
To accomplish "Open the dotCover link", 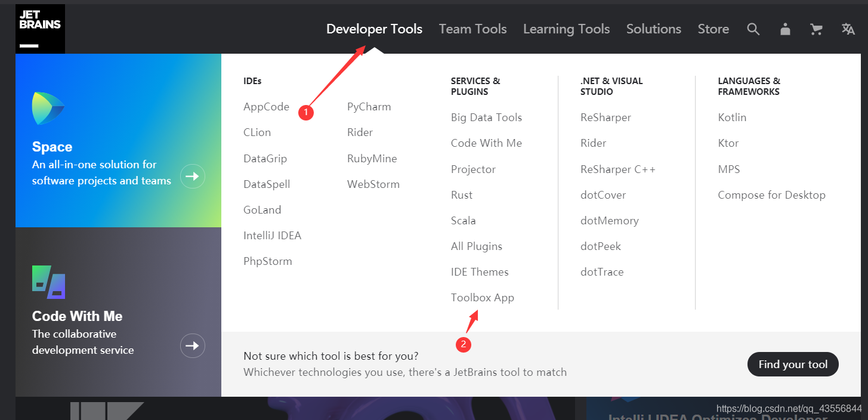I will pos(603,195).
